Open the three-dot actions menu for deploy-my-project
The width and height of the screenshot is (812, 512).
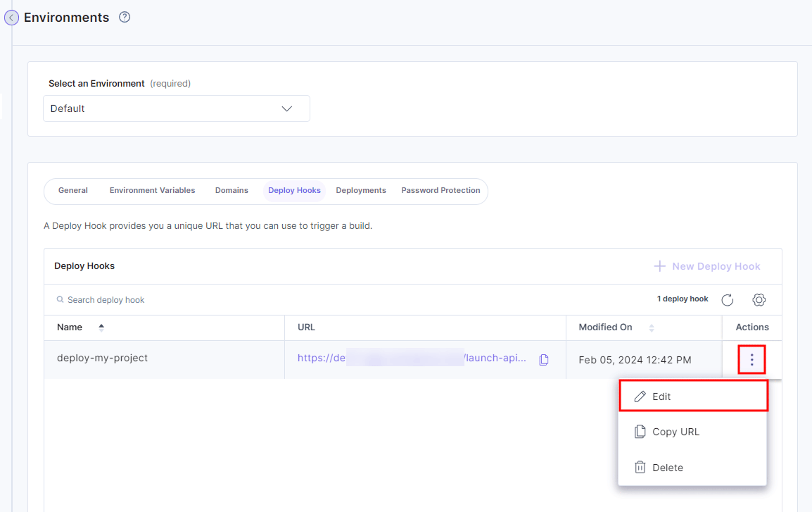(x=752, y=359)
